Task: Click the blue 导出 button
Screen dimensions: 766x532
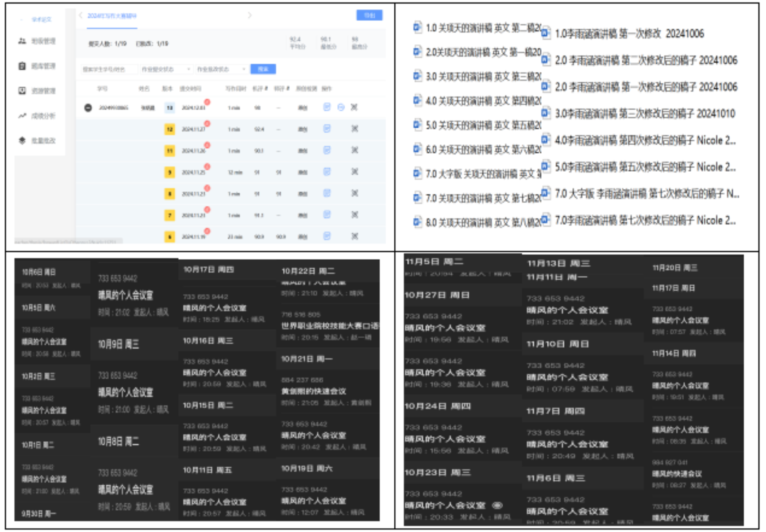Action: [x=369, y=15]
